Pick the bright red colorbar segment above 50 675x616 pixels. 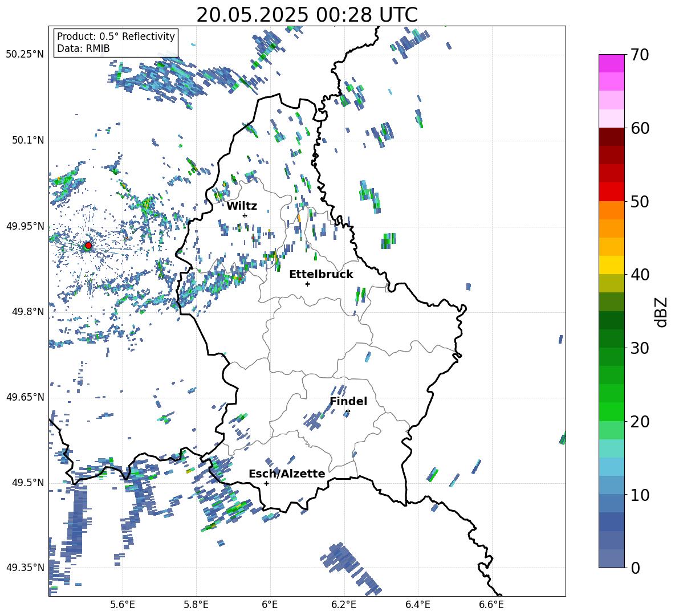[611, 192]
